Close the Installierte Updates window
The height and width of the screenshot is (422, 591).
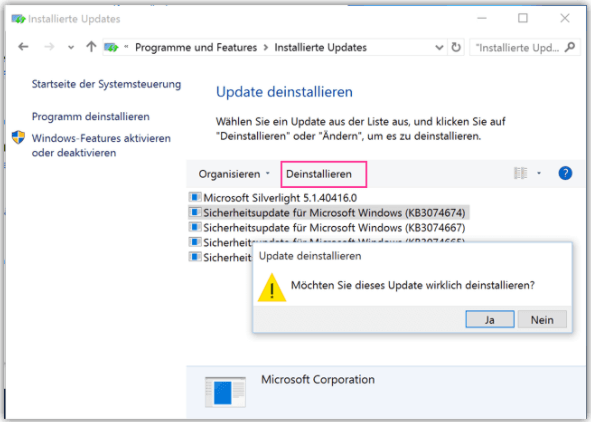(x=565, y=18)
